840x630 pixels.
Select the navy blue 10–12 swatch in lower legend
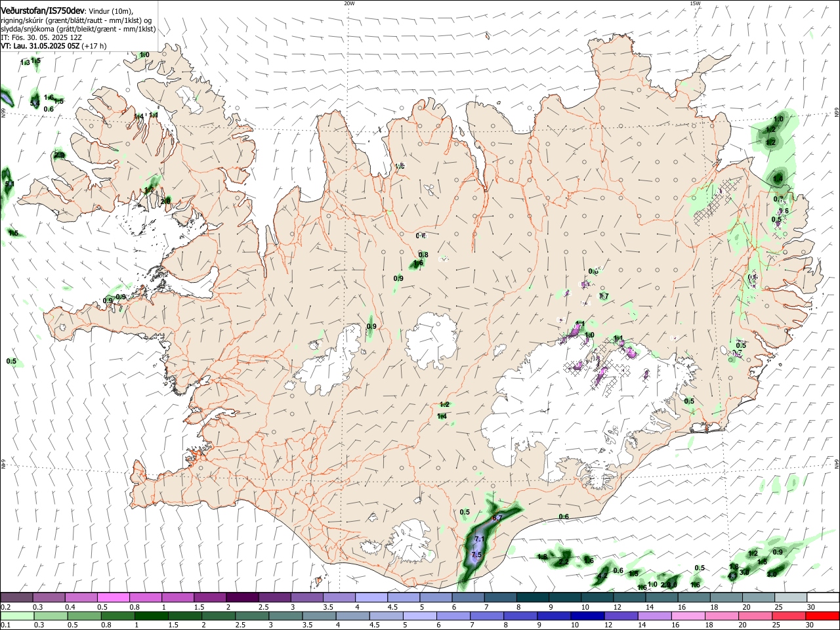[587, 616]
